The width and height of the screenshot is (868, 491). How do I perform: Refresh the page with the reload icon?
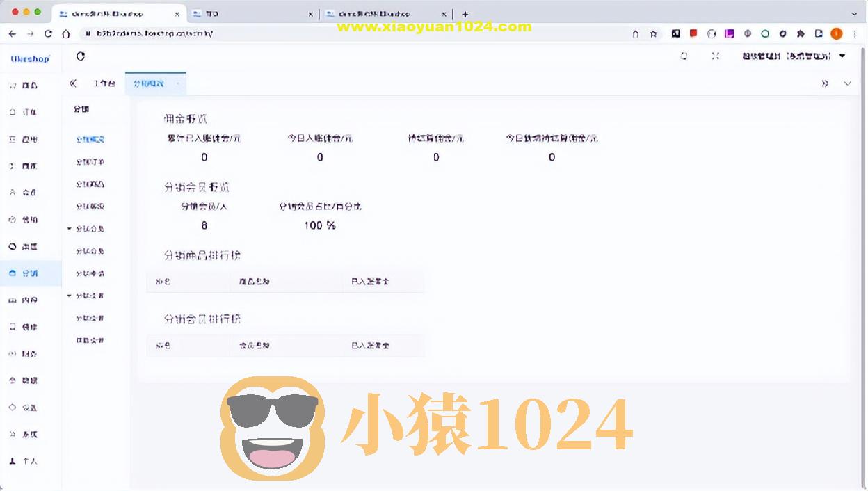80,56
